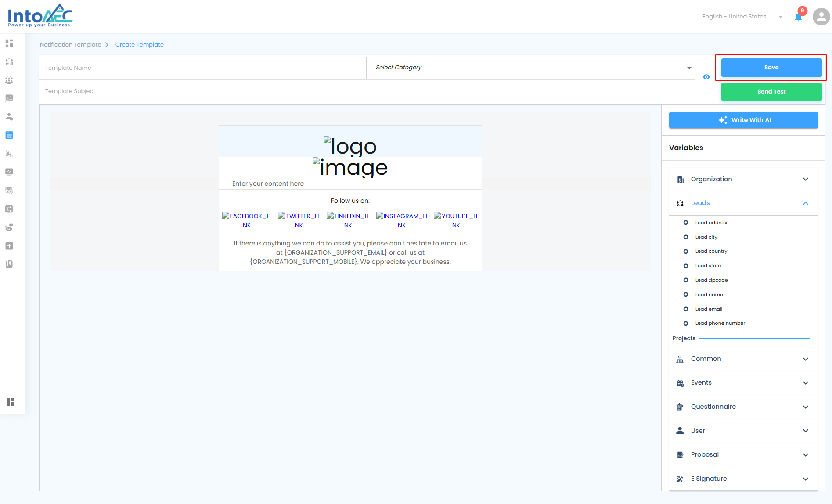Open the dashboard icon in sidebar
This screenshot has height=504, width=832.
[x=9, y=43]
